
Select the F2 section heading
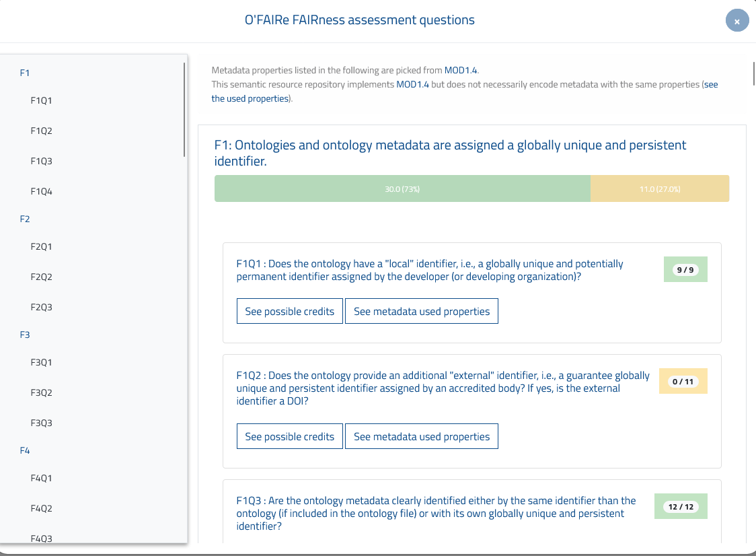coord(25,219)
